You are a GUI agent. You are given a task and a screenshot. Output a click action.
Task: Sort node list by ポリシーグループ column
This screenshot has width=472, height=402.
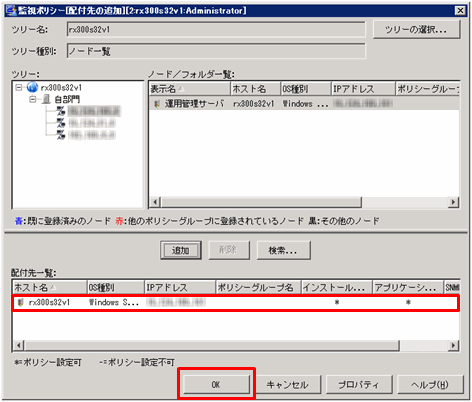[428, 89]
